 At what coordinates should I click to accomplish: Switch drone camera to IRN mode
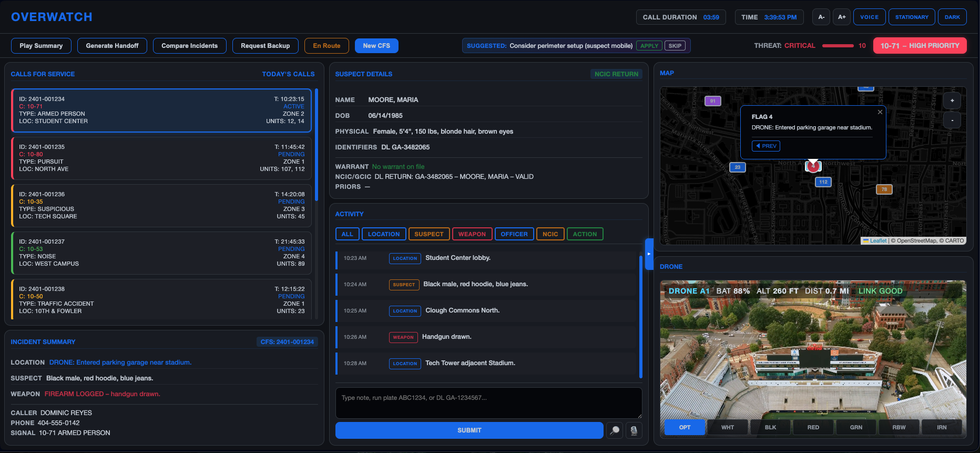coord(942,427)
